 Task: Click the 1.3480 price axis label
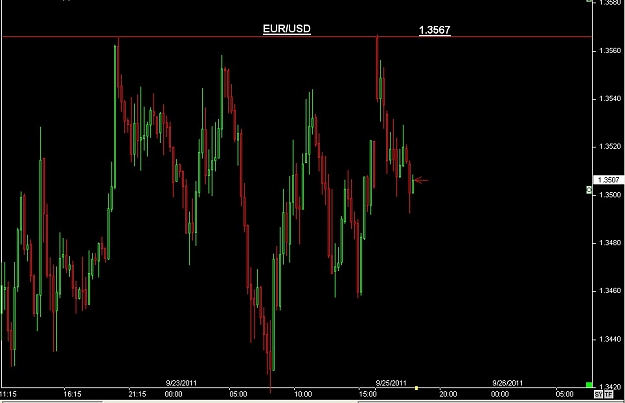pos(610,243)
